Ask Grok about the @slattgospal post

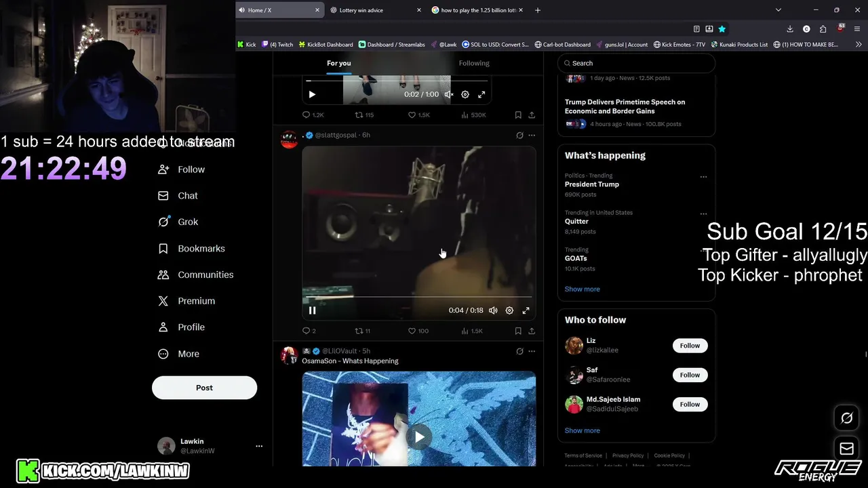tap(519, 135)
